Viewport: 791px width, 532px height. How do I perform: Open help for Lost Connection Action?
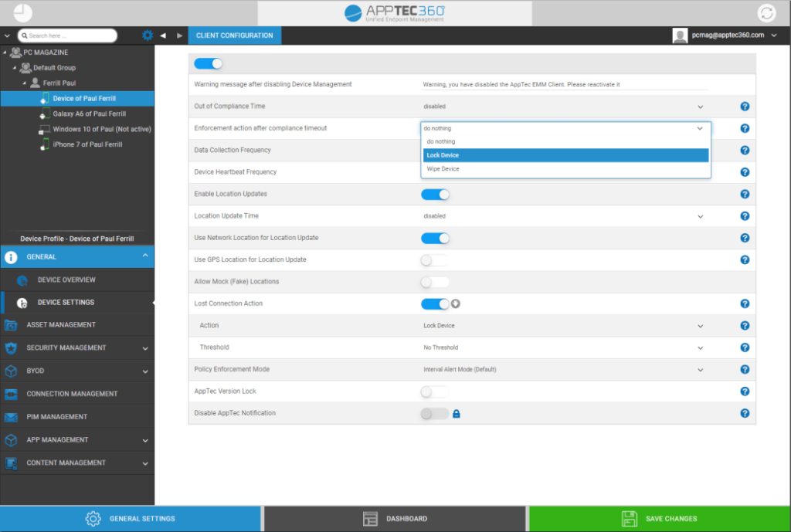coord(745,303)
